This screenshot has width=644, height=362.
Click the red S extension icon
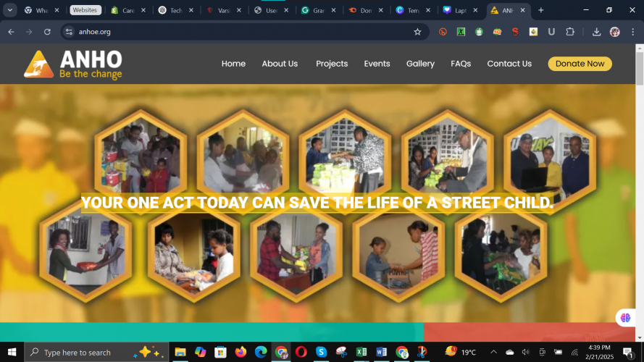515,32
